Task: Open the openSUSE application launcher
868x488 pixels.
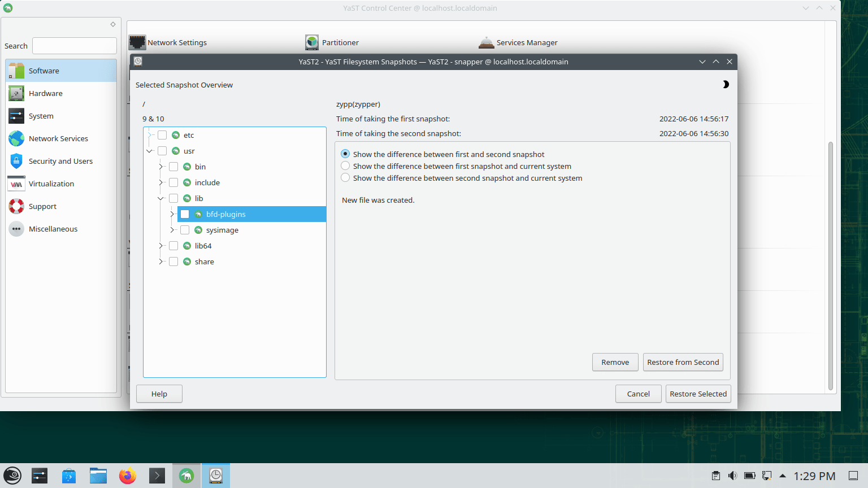Action: (x=12, y=476)
